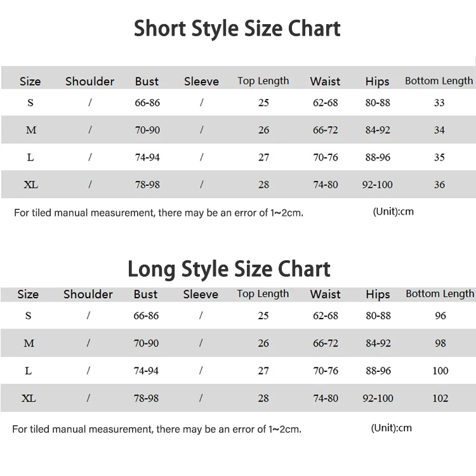This screenshot has width=476, height=476.
Task: Click the Bottom Length header in the long chart
Action: click(x=440, y=293)
